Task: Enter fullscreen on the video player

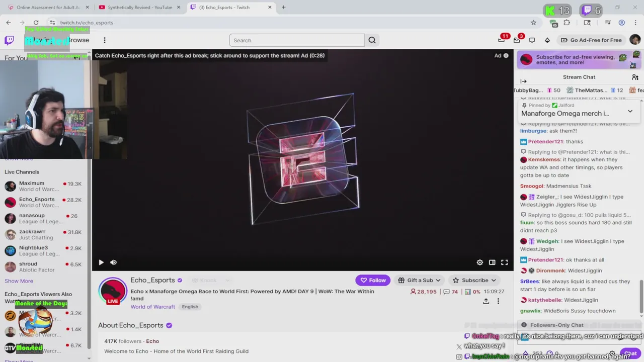Action: click(504, 262)
